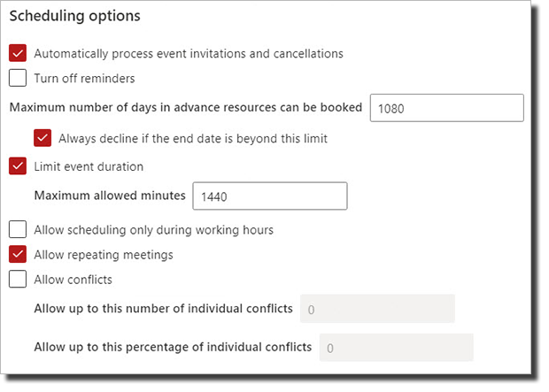549x392 pixels.
Task: Uncheck Allow repeating meetings checkbox
Action: coord(18,254)
